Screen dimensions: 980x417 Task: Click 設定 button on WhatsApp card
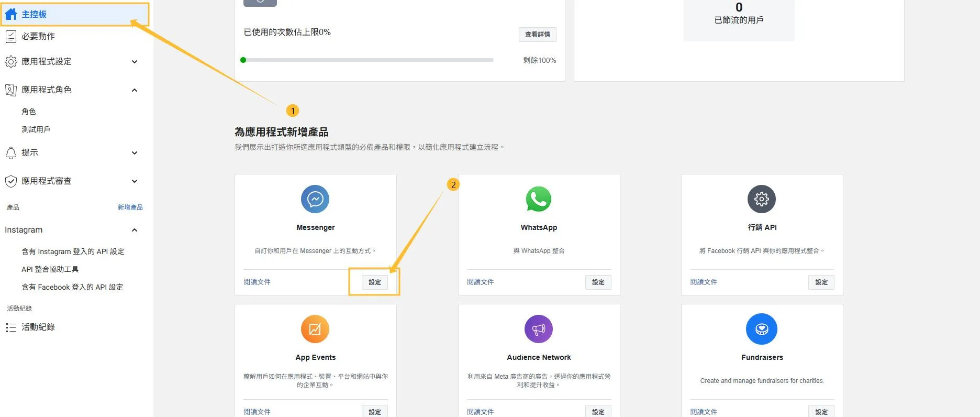(598, 282)
